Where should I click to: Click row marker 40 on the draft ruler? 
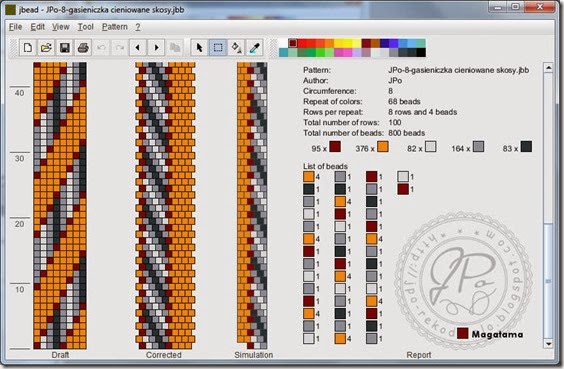click(19, 93)
